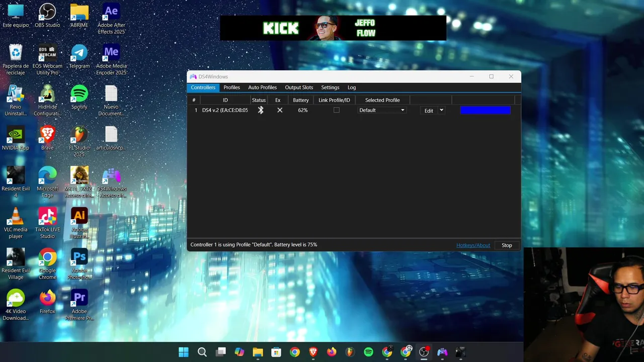Select the Firefox desktop shortcut
644x362 pixels.
(47, 302)
